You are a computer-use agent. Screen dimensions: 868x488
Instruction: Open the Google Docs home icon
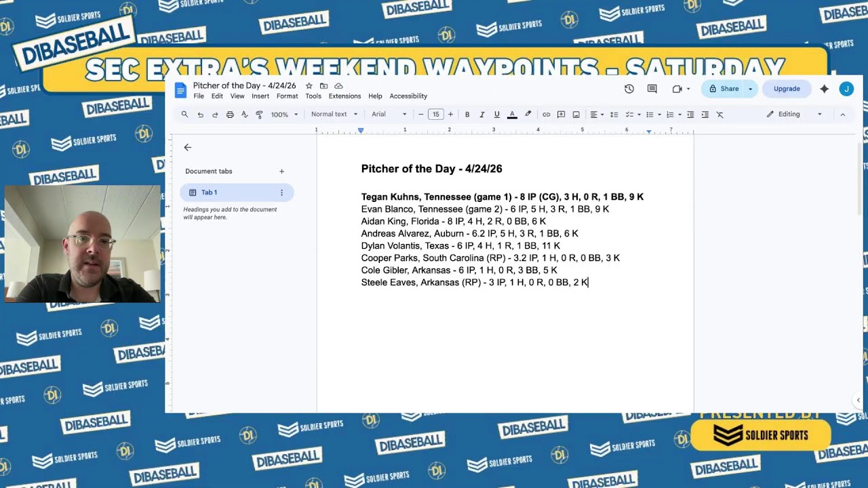coord(180,89)
